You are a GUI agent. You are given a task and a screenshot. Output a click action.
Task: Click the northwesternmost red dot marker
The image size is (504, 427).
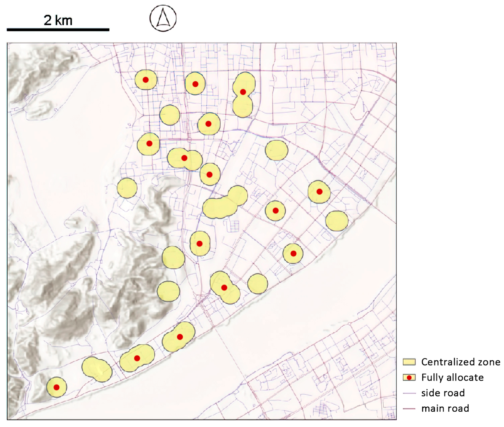145,80
